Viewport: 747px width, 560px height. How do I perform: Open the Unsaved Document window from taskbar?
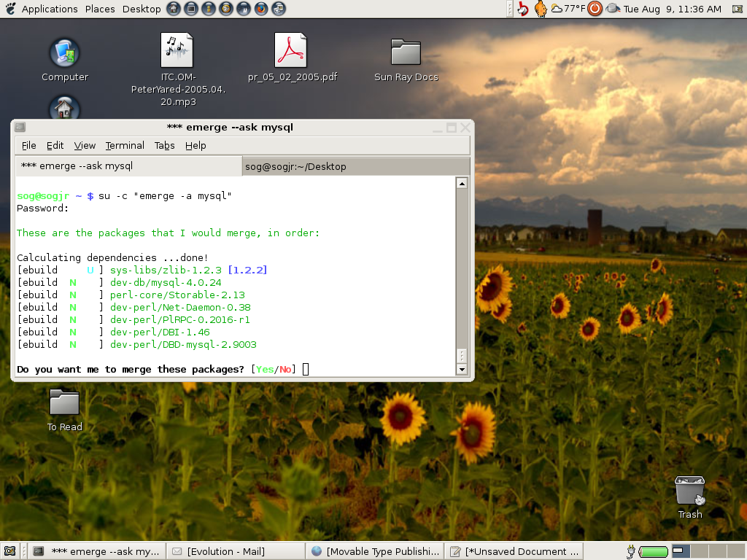click(x=514, y=551)
